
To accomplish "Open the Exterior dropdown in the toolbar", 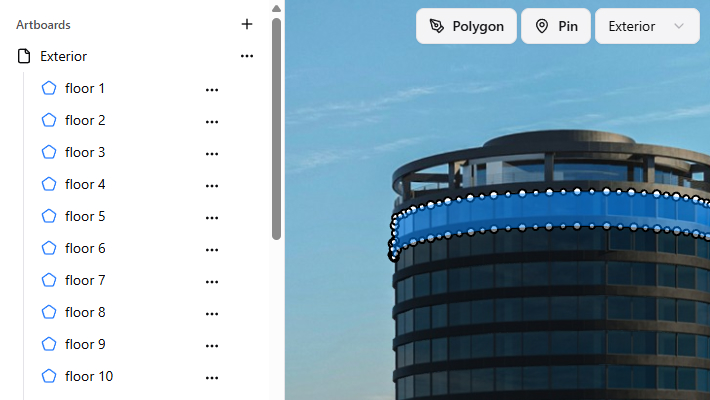I will [x=647, y=26].
